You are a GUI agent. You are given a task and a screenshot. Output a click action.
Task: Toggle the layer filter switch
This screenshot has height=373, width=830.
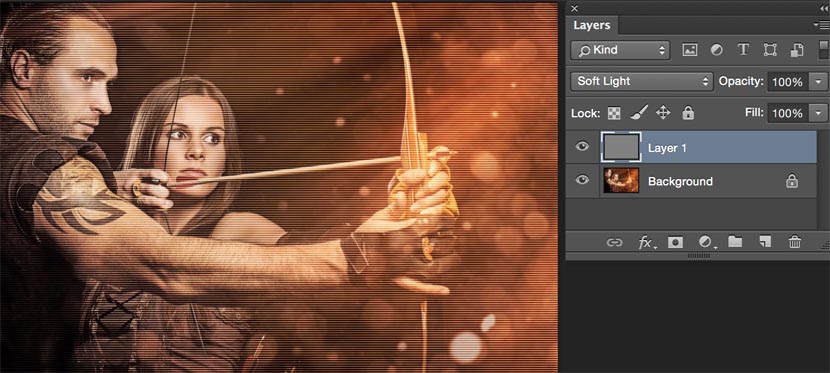click(x=824, y=50)
